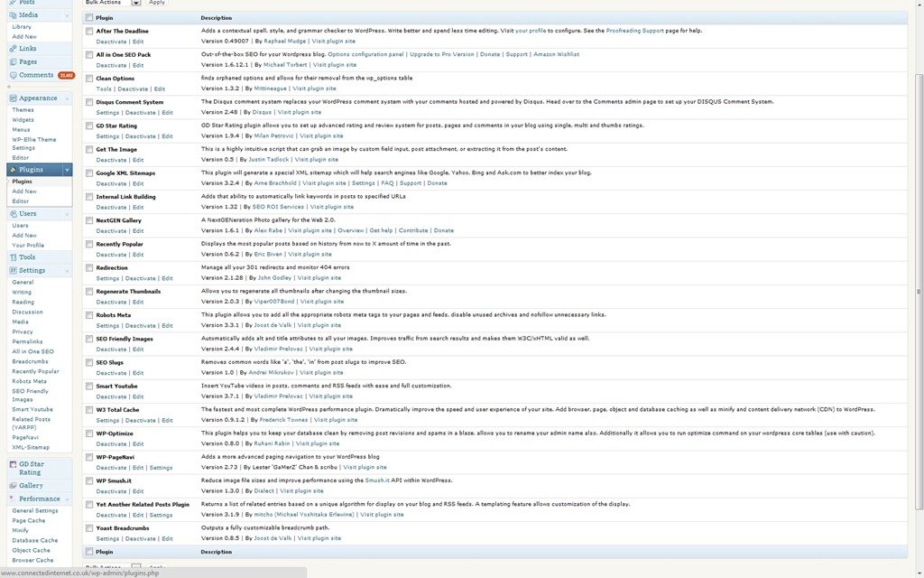Screen dimensions: 924x578
Task: Open Widgets under Appearance
Action: click(x=23, y=120)
